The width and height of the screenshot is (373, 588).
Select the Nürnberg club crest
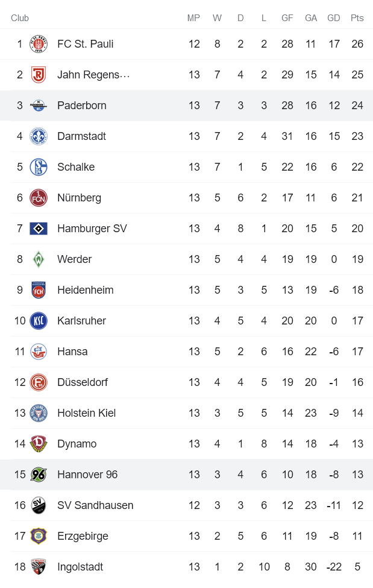point(38,197)
